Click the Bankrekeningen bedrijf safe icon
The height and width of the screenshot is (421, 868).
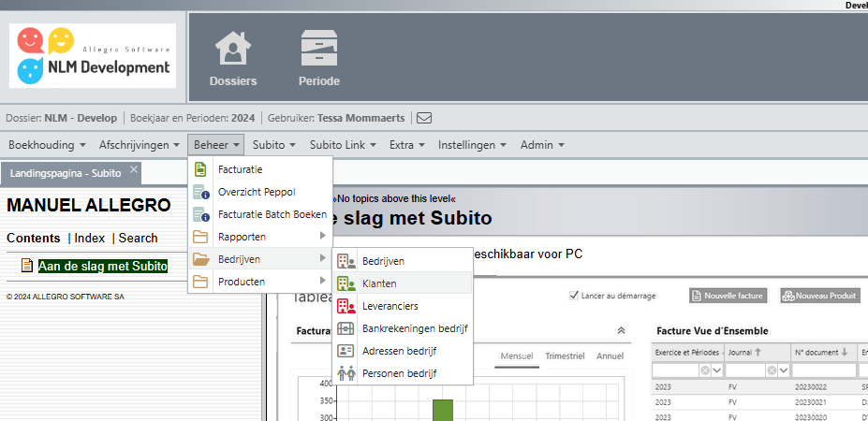[x=346, y=328]
